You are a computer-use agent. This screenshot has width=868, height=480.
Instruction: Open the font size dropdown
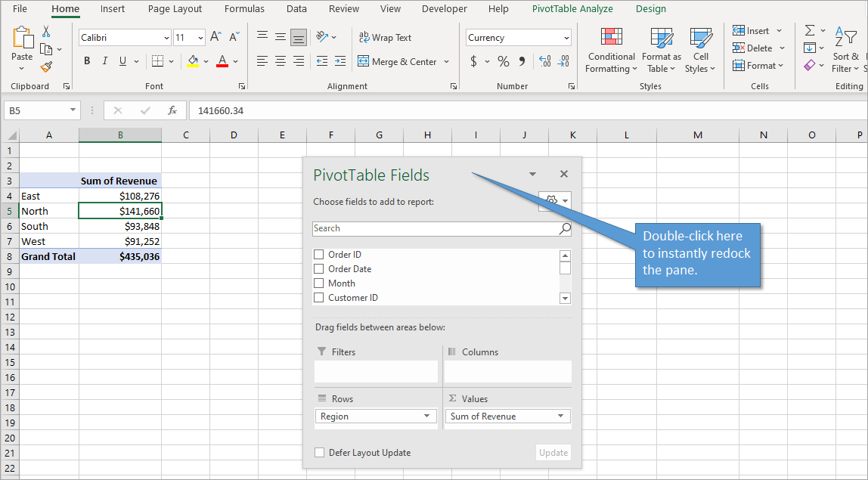[x=200, y=38]
